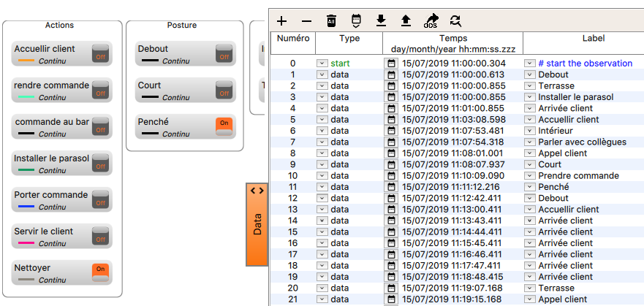Enable the Accueillir client switch
The image size is (644, 306).
[x=101, y=53]
